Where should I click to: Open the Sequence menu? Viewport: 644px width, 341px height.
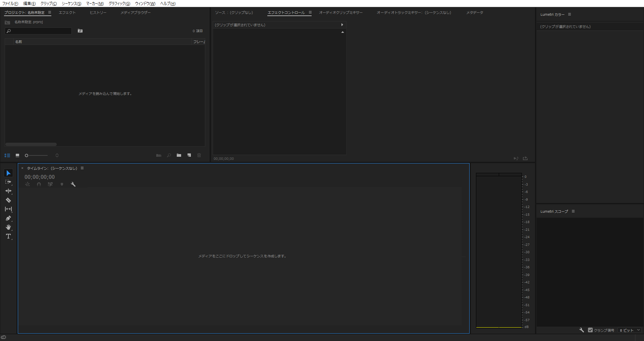(71, 3)
